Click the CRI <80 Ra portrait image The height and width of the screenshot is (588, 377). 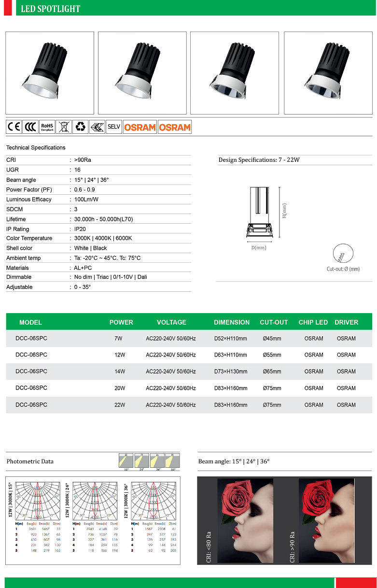(245, 520)
